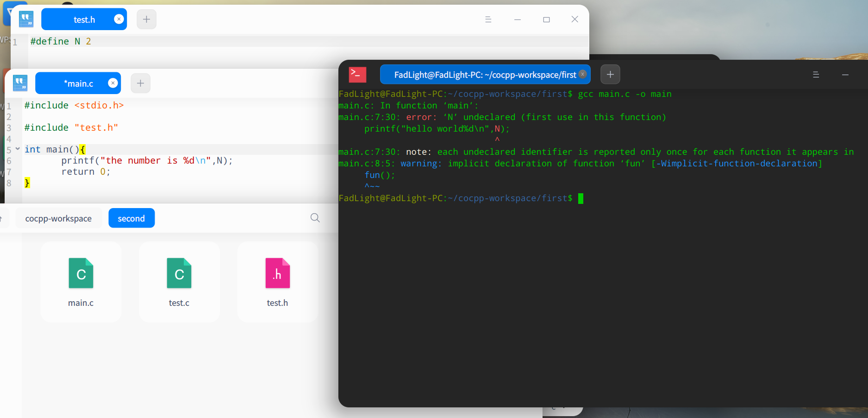Open search in file manager
Viewport: 868px width, 418px height.
point(315,218)
